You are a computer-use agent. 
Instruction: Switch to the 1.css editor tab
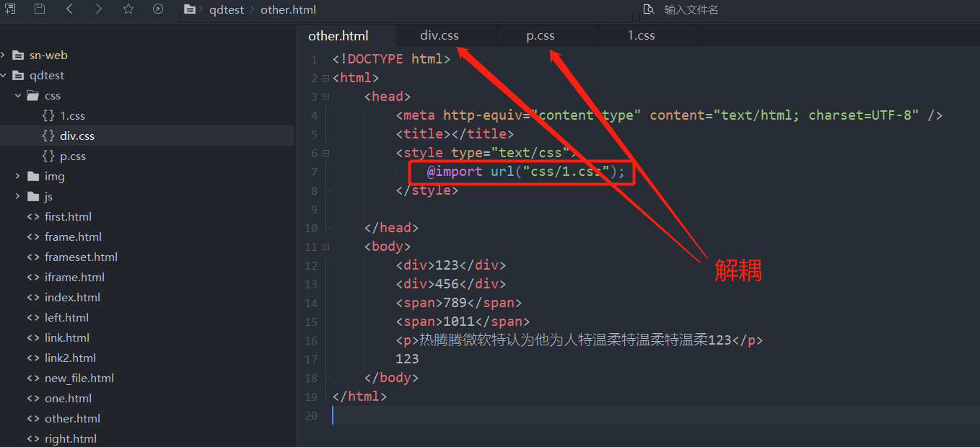coord(642,35)
